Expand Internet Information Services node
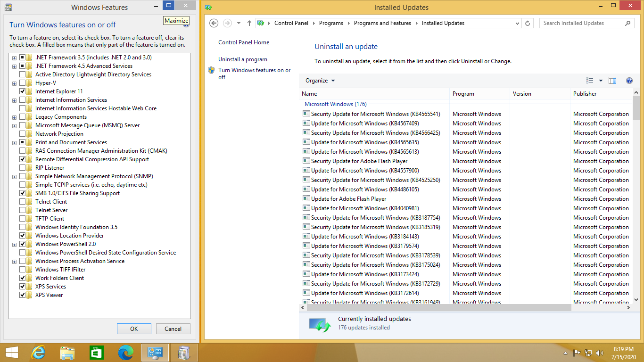This screenshot has height=362, width=644. (15, 100)
